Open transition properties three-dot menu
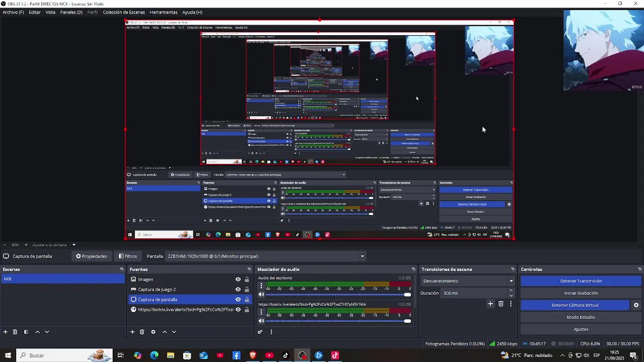Image resolution: width=644 pixels, height=362 pixels. pos(511,304)
